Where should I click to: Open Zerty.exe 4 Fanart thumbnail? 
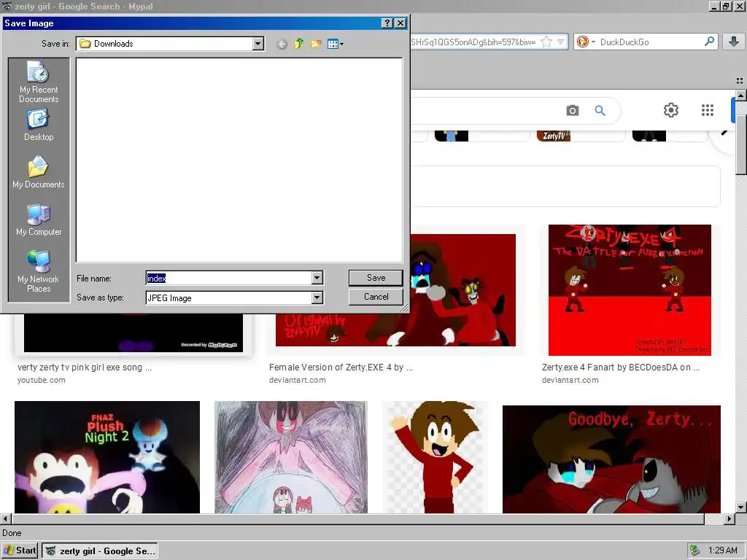click(x=630, y=290)
